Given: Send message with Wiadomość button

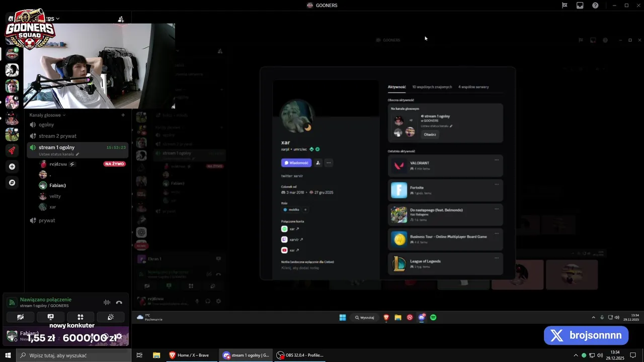Looking at the screenshot, I should pos(296,163).
